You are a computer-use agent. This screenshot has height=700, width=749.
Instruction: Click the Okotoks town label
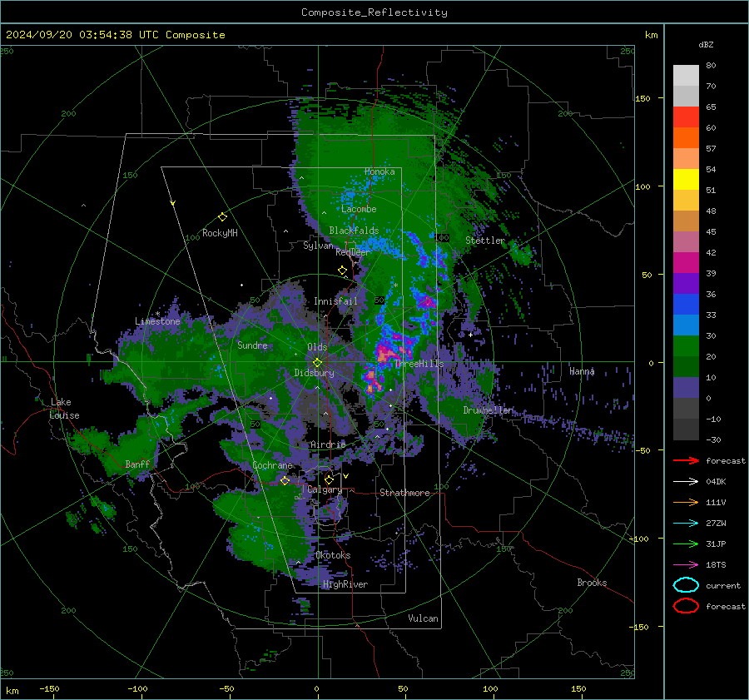(x=333, y=555)
